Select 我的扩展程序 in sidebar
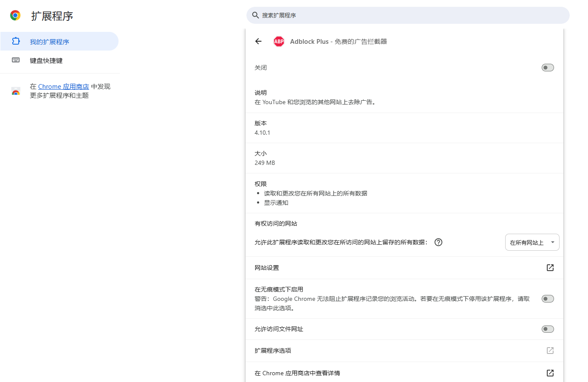 59,41
